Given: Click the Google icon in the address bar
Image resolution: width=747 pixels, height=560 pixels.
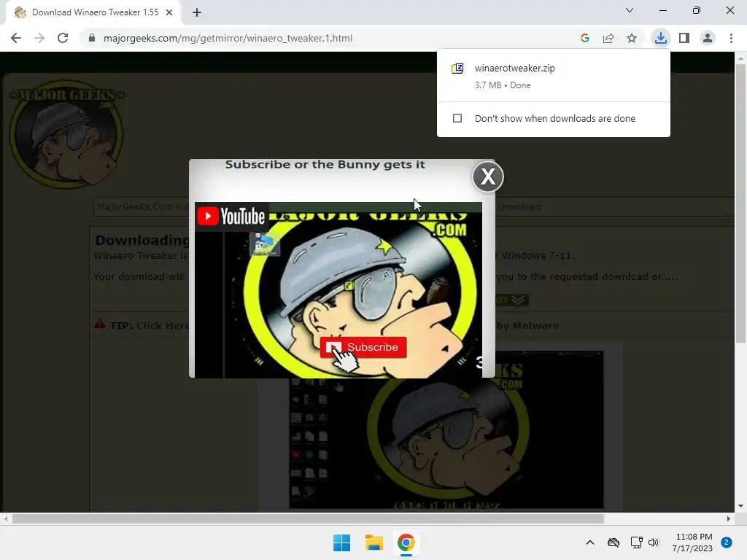Looking at the screenshot, I should [x=585, y=38].
